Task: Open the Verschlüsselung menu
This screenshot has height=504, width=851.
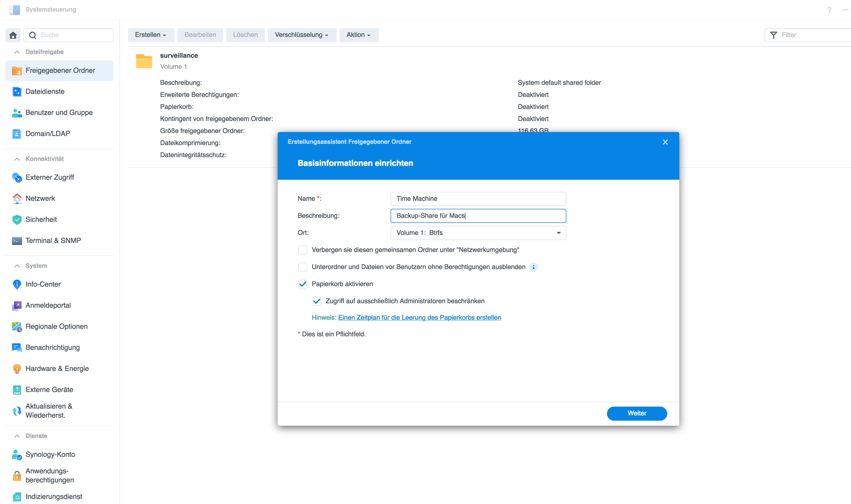Action: point(301,35)
